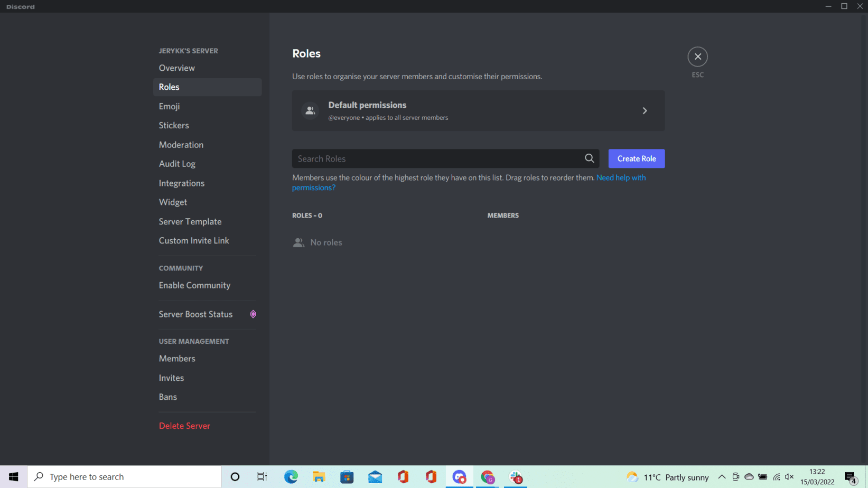The height and width of the screenshot is (488, 868).
Task: Click the Type here to search box
Action: click(x=124, y=477)
